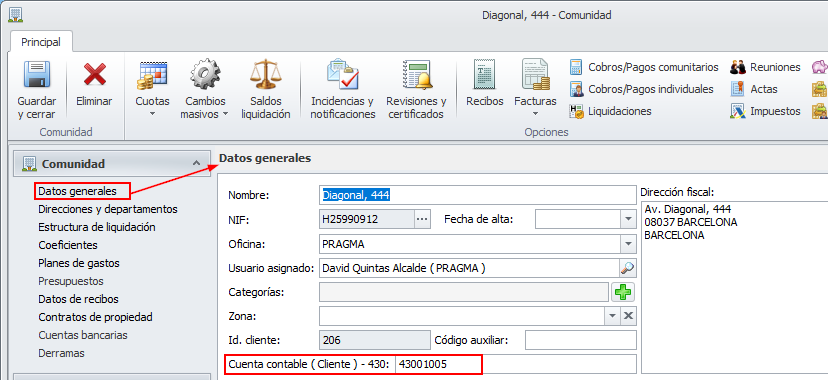Click the app icon in title bar

click(15, 14)
